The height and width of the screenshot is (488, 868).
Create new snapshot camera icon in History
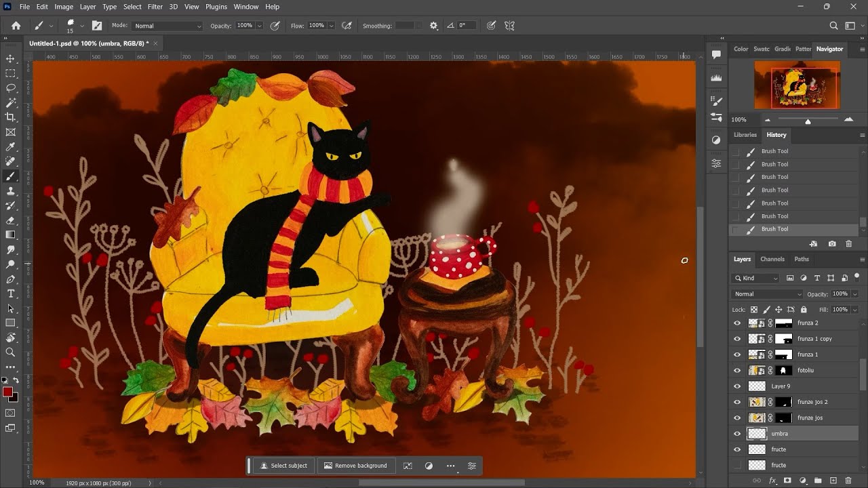(x=832, y=244)
